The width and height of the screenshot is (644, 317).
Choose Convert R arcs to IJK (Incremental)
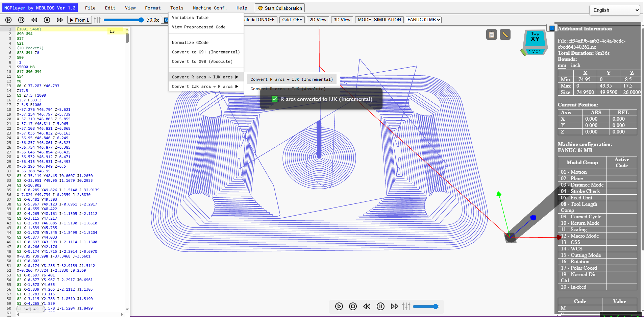coord(292,79)
